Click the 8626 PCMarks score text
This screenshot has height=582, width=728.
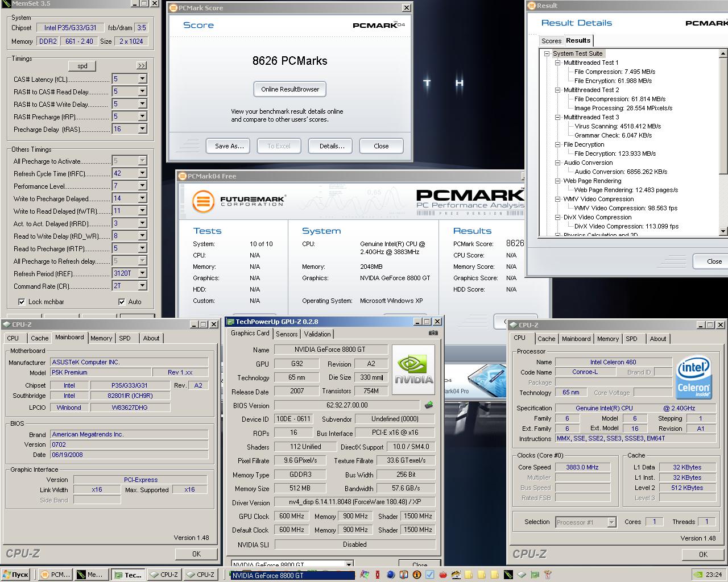290,61
